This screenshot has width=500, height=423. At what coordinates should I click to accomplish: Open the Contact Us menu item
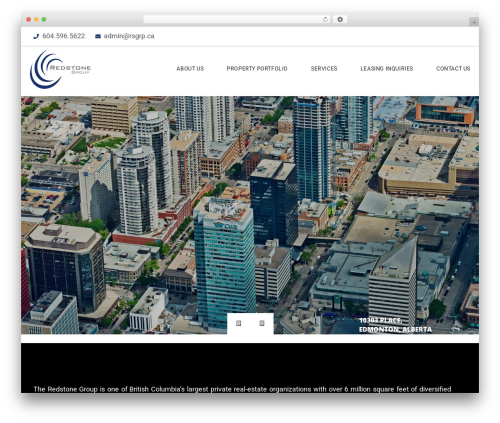[453, 69]
